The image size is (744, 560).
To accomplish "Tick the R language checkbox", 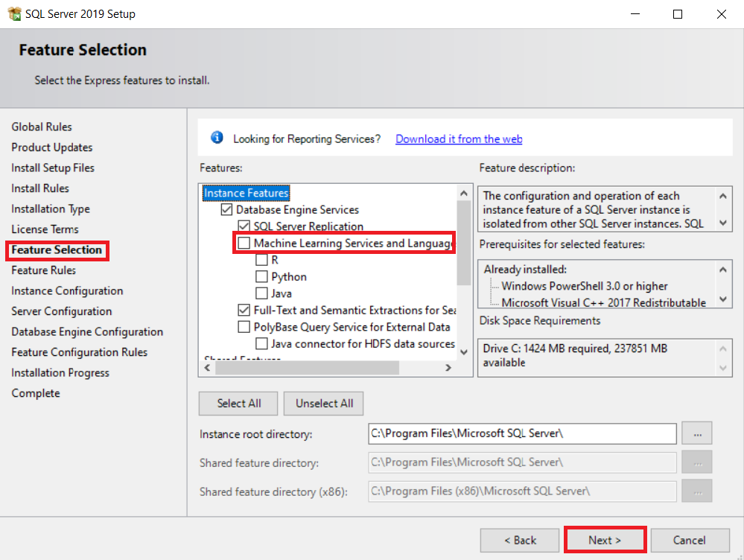I will (x=261, y=260).
